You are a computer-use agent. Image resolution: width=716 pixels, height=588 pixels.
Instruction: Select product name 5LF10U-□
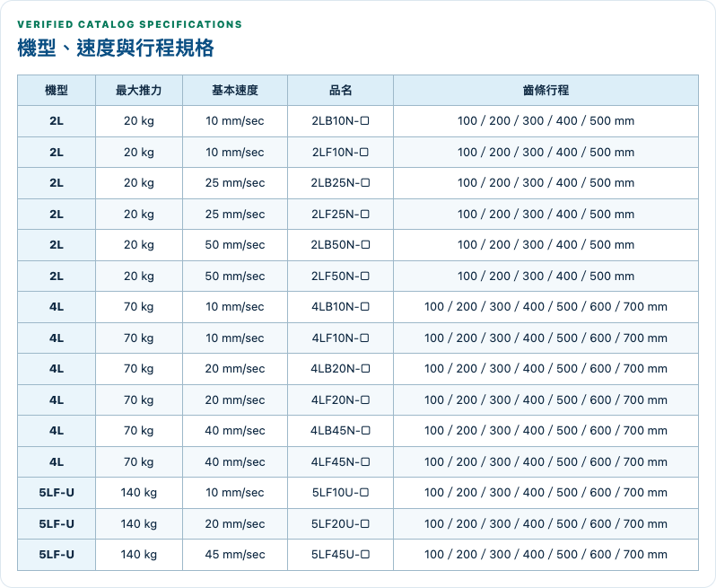point(340,493)
